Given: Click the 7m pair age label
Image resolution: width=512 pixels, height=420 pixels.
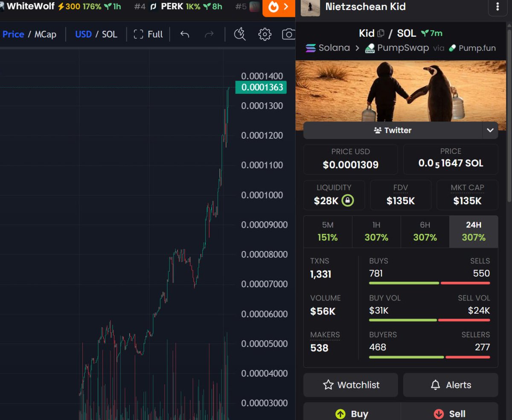Looking at the screenshot, I should click(432, 33).
